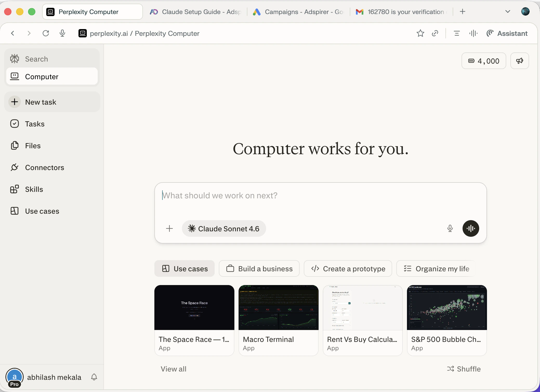Open the reader list menu icon
Image resolution: width=540 pixels, height=392 pixels.
[457, 33]
